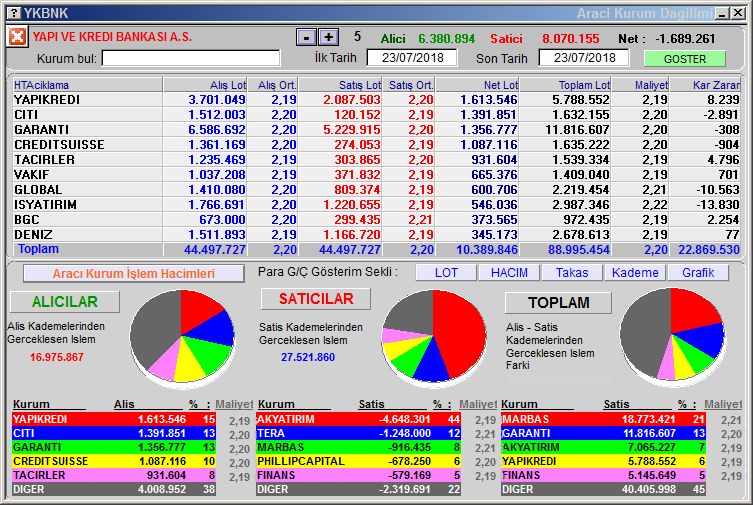
Task: Click pink FINANS row in sellers list
Action: click(359, 475)
